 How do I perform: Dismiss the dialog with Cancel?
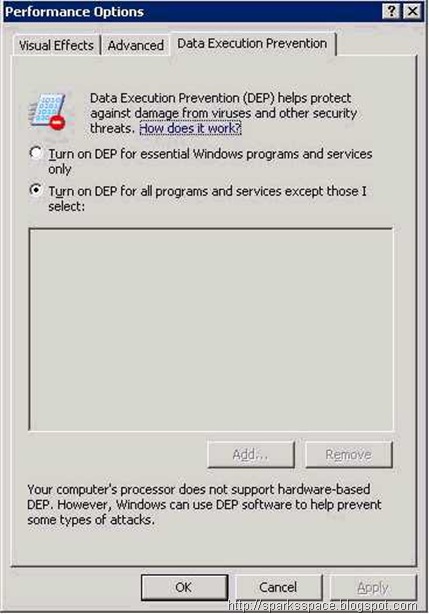pyautogui.click(x=278, y=587)
